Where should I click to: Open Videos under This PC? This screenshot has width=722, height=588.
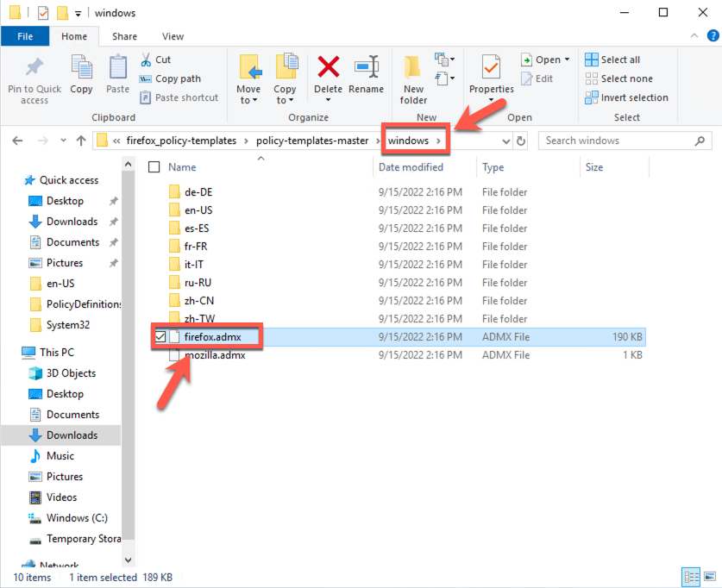tap(61, 497)
